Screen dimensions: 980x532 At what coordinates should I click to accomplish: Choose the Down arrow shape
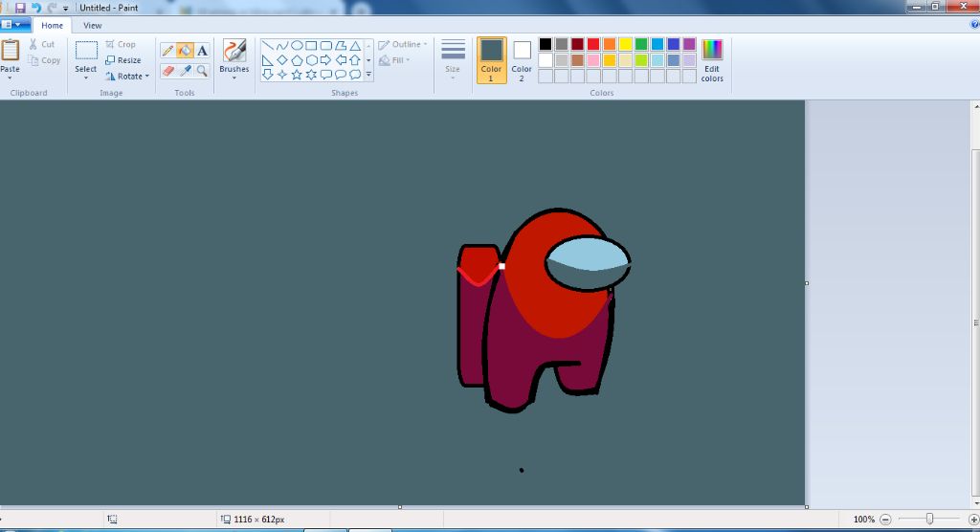point(268,75)
